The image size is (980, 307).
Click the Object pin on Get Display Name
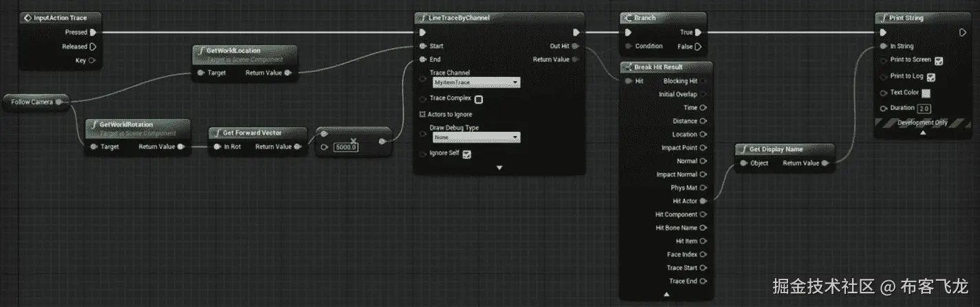[x=743, y=163]
